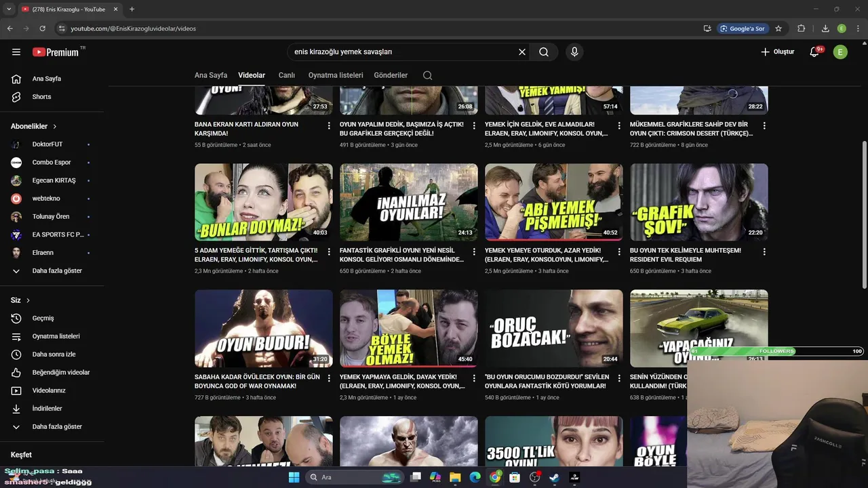The width and height of the screenshot is (868, 488).
Task: Switch to channel Oynatma listeleri tab
Action: pos(336,75)
